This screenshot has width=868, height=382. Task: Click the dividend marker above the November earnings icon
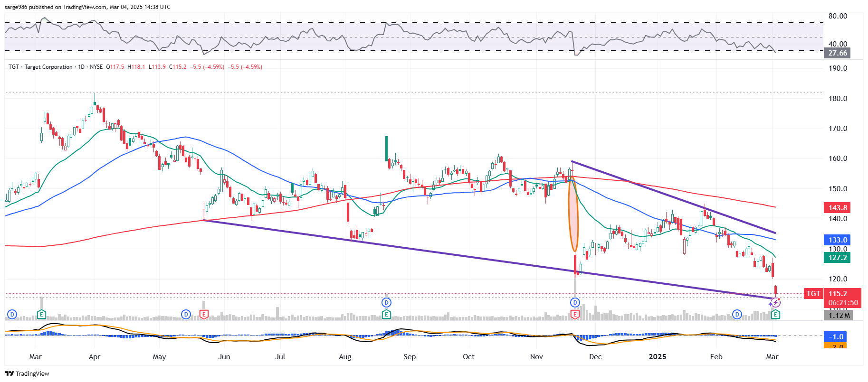point(575,302)
